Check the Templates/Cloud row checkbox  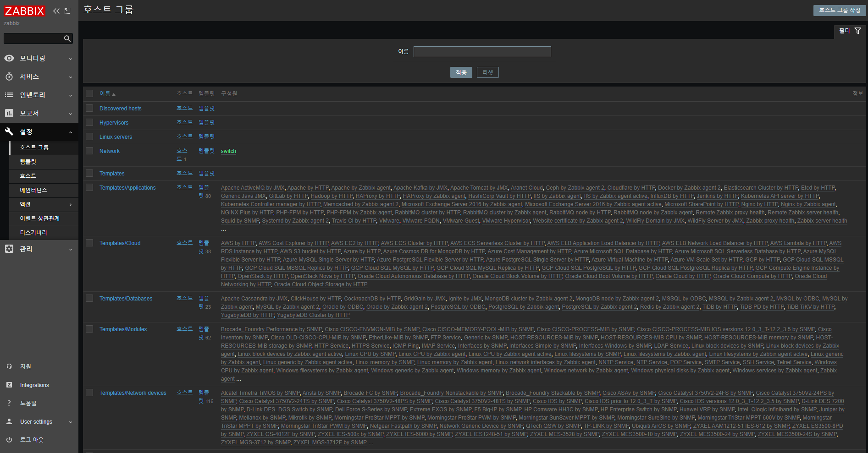[89, 243]
